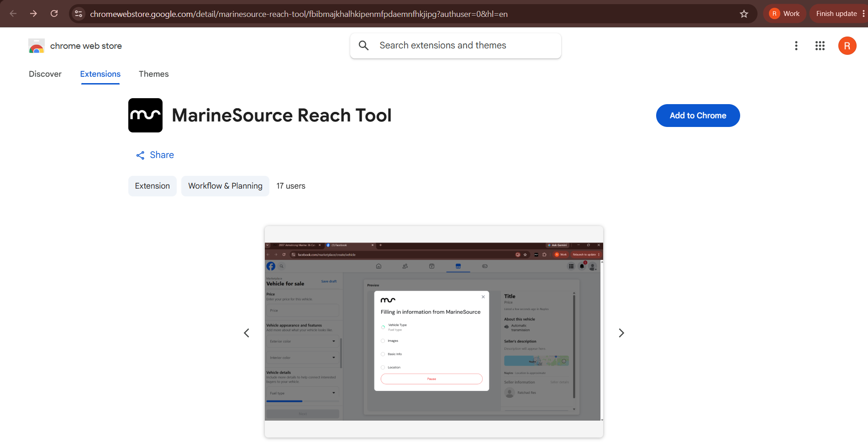868x443 pixels.
Task: Go to the Discover tab
Action: (45, 74)
